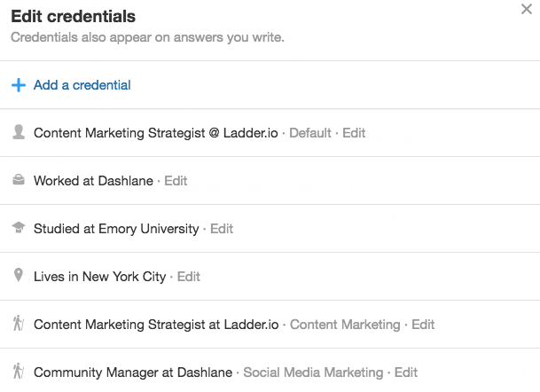The image size is (540, 392).
Task: Edit the Lives in New York City credential
Action: pos(189,277)
